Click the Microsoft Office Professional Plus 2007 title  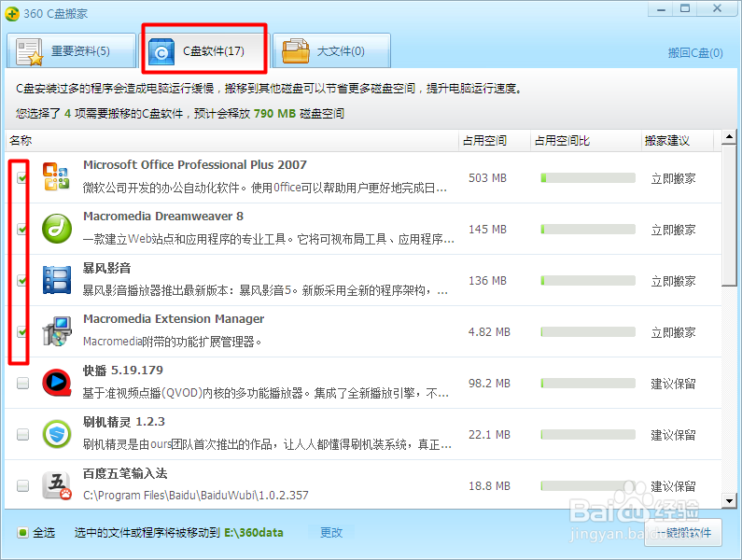pos(195,165)
